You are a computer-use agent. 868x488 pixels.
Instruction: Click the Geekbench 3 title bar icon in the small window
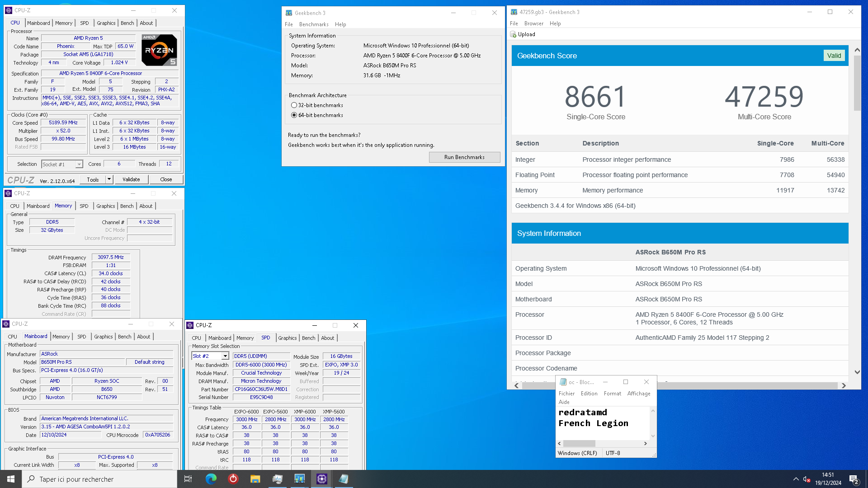289,13
